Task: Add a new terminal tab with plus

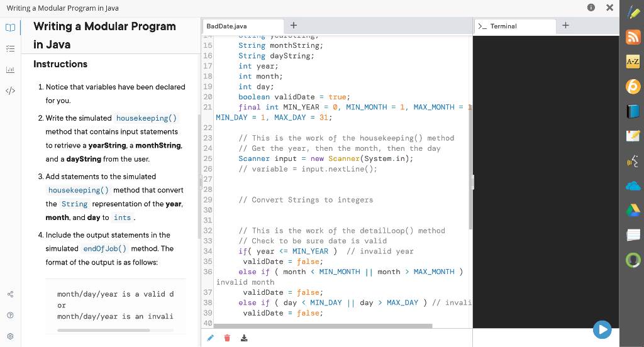Action: click(565, 26)
